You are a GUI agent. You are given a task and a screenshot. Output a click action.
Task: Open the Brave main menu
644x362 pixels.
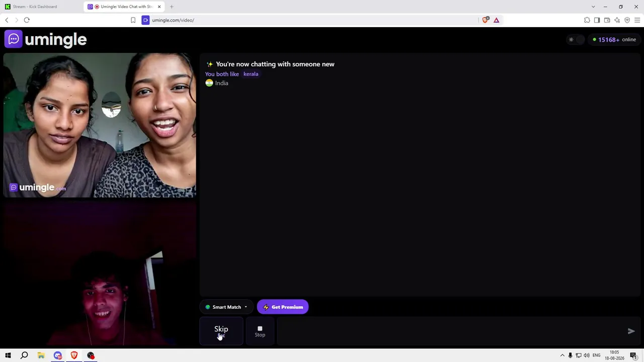pos(637,20)
